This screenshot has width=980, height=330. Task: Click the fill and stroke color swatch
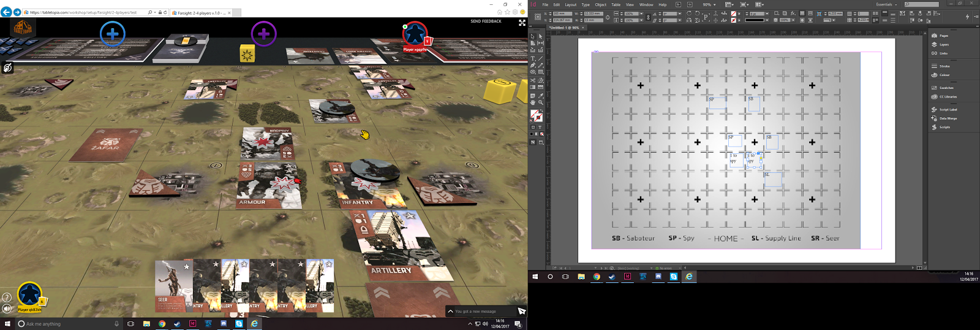[536, 115]
